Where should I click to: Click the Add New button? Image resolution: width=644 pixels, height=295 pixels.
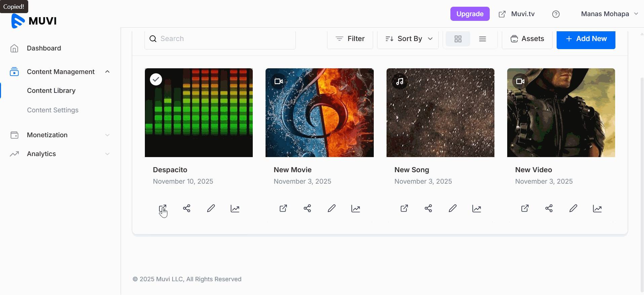[586, 39]
